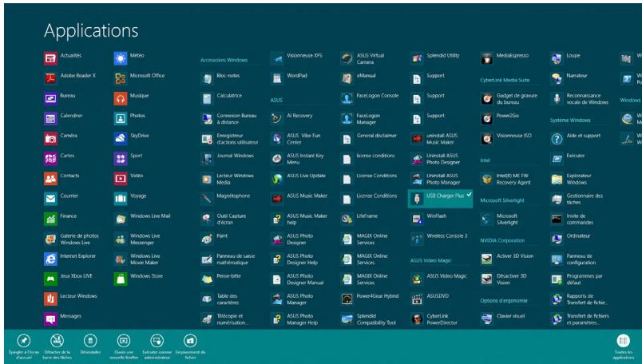Image resolution: width=642 pixels, height=364 pixels.
Task: Open Outil Capture d'écran
Action: click(224, 219)
